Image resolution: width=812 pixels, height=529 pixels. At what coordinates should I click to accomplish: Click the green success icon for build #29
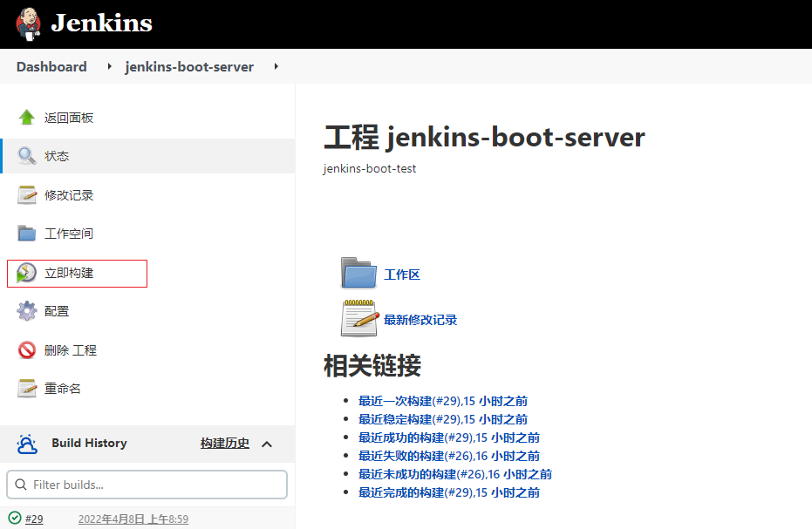[15, 518]
